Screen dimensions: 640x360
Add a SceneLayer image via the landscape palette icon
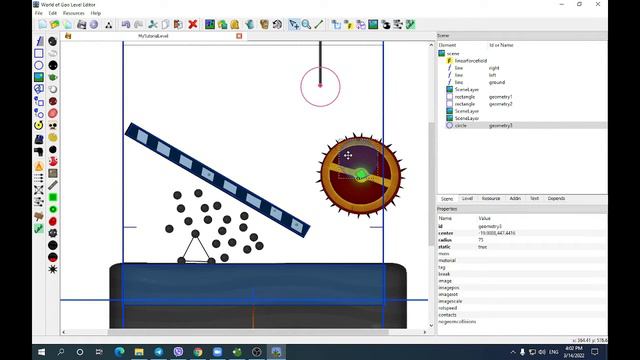point(39,77)
